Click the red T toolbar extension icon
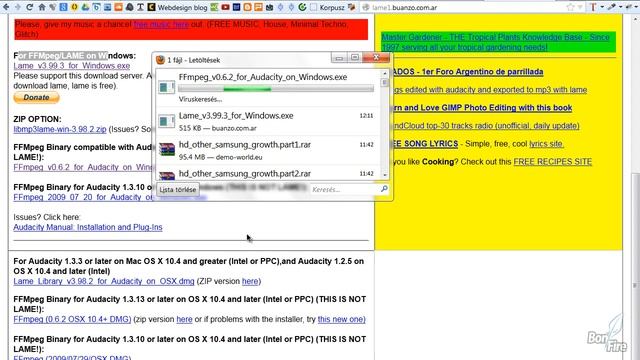The image size is (640, 360). coord(593,7)
